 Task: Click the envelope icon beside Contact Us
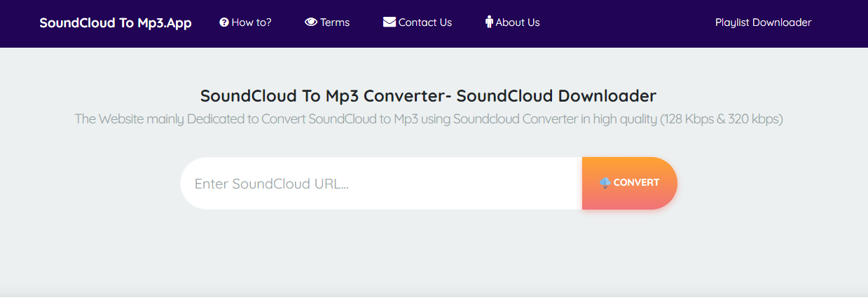point(390,22)
